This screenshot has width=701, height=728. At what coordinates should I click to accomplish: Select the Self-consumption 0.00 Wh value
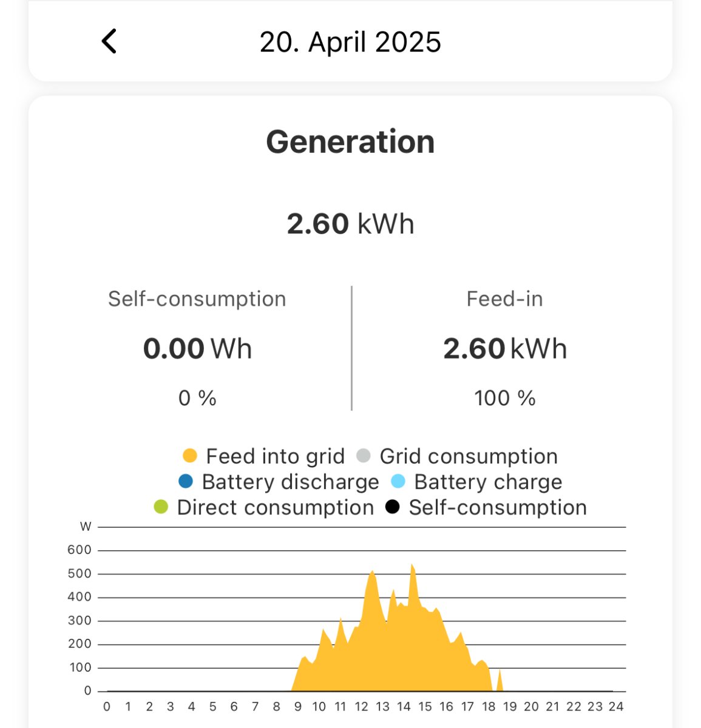click(x=197, y=349)
